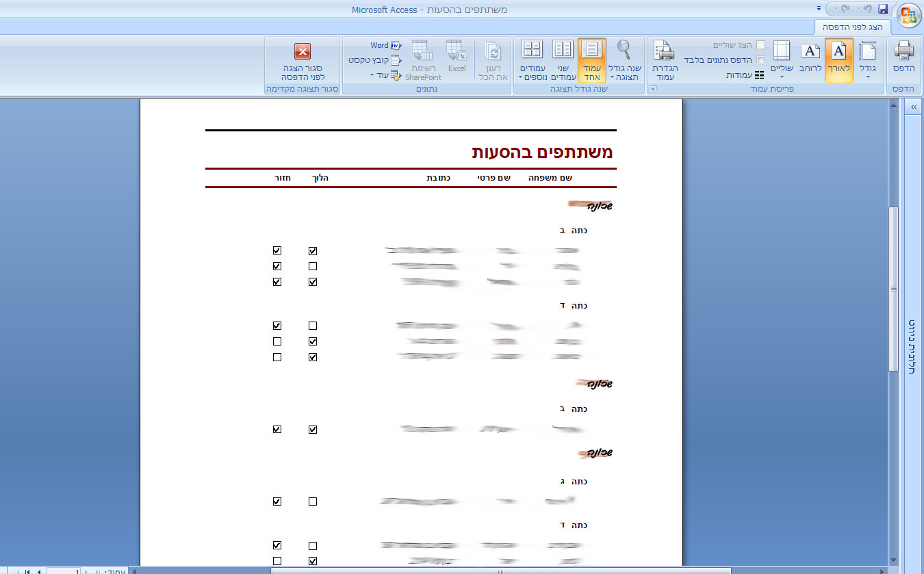
Task: Save using the quick access toolbar icon
Action: (883, 9)
